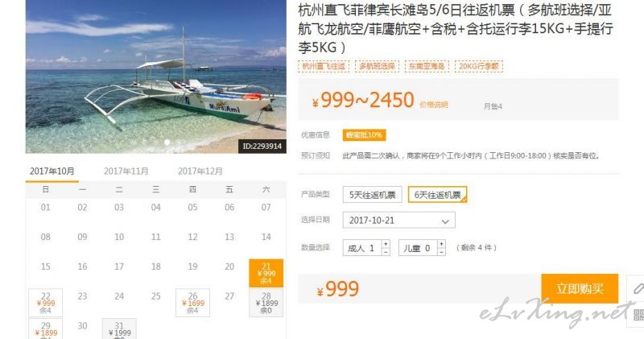
Task: Increase child quantity with up arrow
Action: tap(441, 244)
